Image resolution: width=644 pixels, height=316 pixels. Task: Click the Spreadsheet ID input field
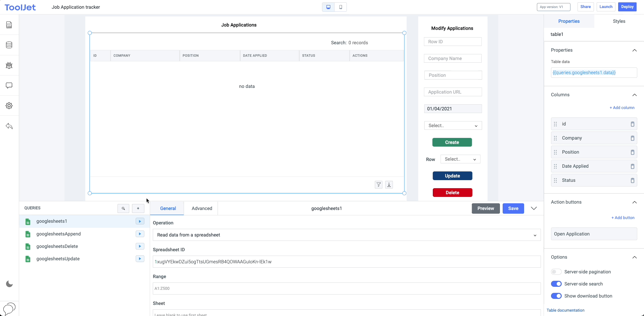(x=346, y=262)
